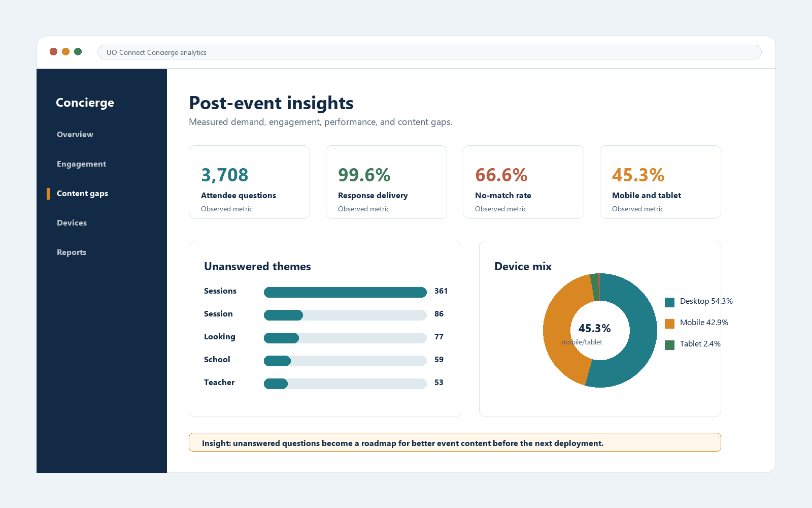Open Reports from the sidebar

(x=72, y=252)
